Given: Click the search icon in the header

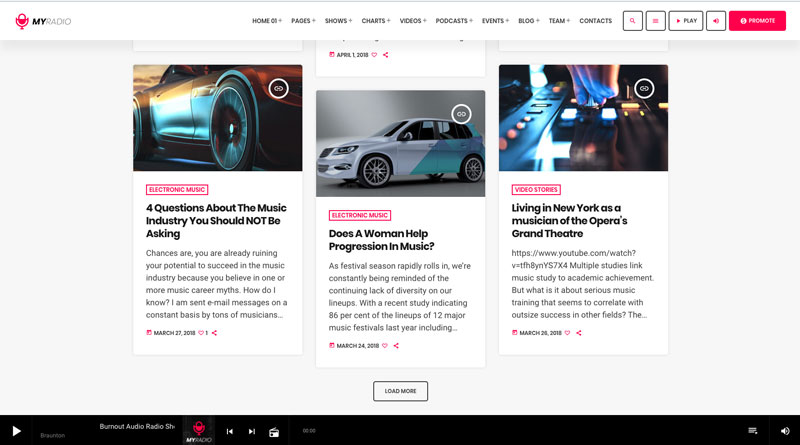Looking at the screenshot, I should 632,21.
